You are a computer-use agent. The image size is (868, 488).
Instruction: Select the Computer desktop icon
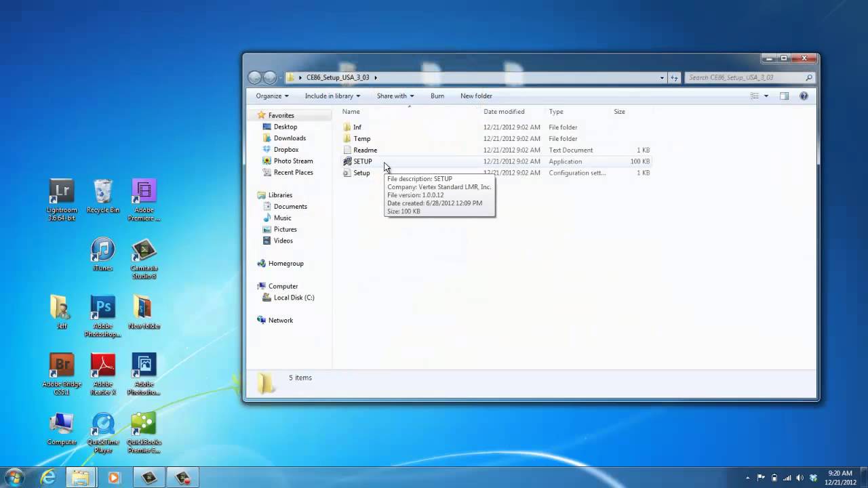[62, 429]
